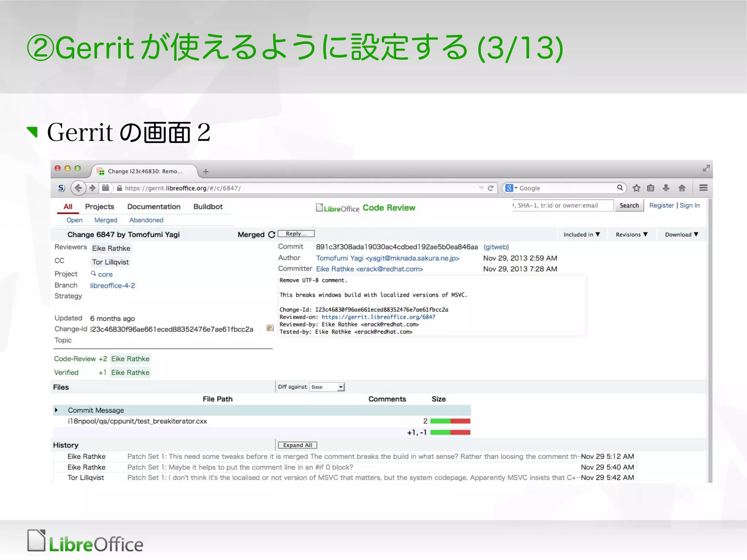
Task: Show Open changes
Action: (x=74, y=220)
